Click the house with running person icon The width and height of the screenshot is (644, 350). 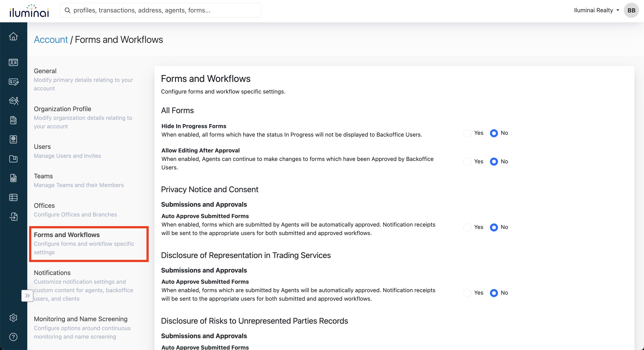coord(13,101)
